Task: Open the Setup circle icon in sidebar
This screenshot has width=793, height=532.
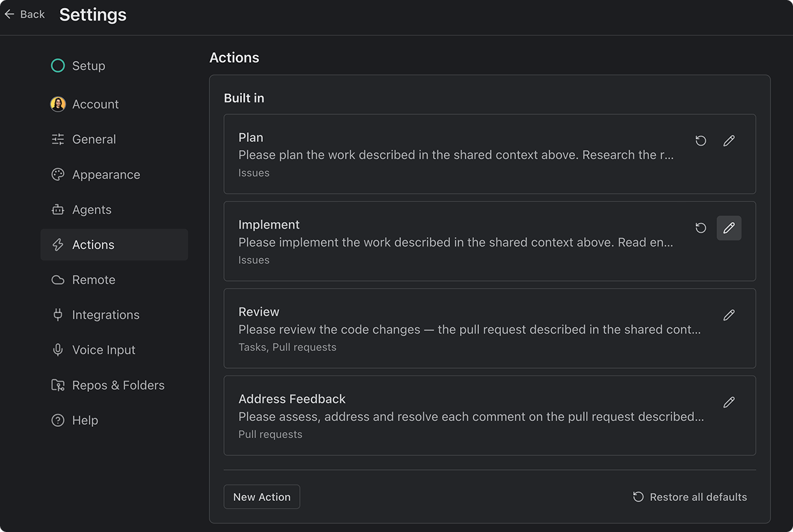Action: (x=57, y=65)
